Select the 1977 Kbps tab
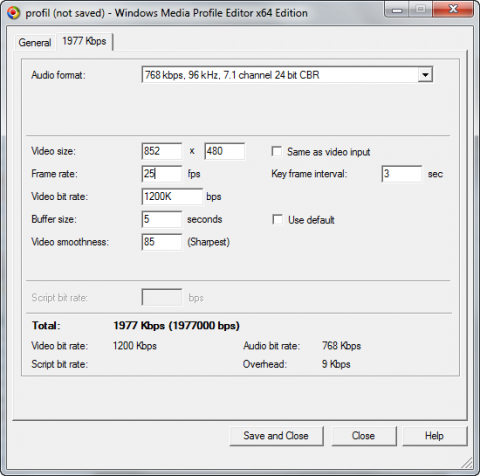Image resolution: width=480 pixels, height=476 pixels. pos(84,41)
